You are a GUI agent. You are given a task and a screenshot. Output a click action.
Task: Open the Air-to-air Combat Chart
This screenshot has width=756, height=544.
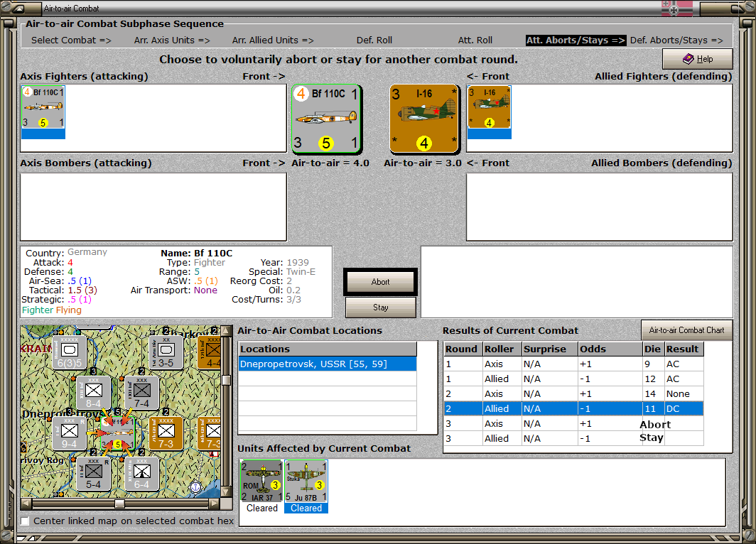coord(686,330)
